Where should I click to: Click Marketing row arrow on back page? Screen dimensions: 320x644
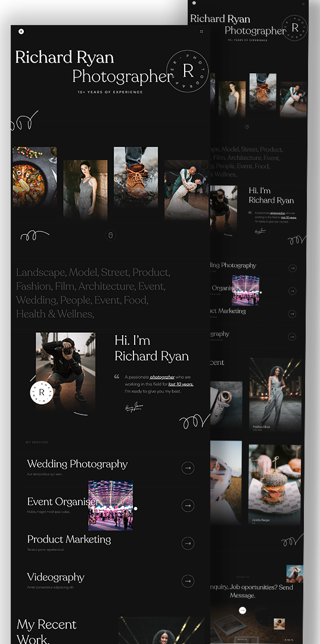[292, 314]
